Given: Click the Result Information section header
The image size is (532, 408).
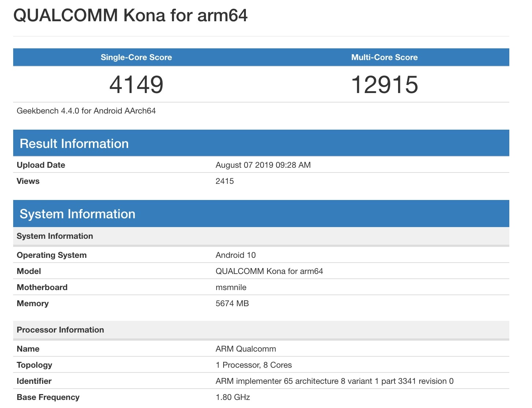Looking at the screenshot, I should [x=74, y=144].
